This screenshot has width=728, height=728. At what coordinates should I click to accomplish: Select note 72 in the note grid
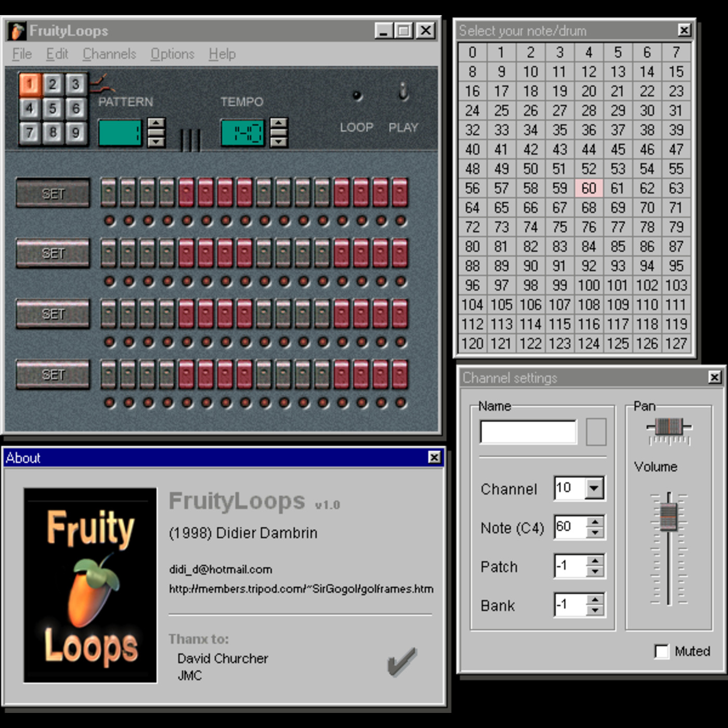[472, 227]
